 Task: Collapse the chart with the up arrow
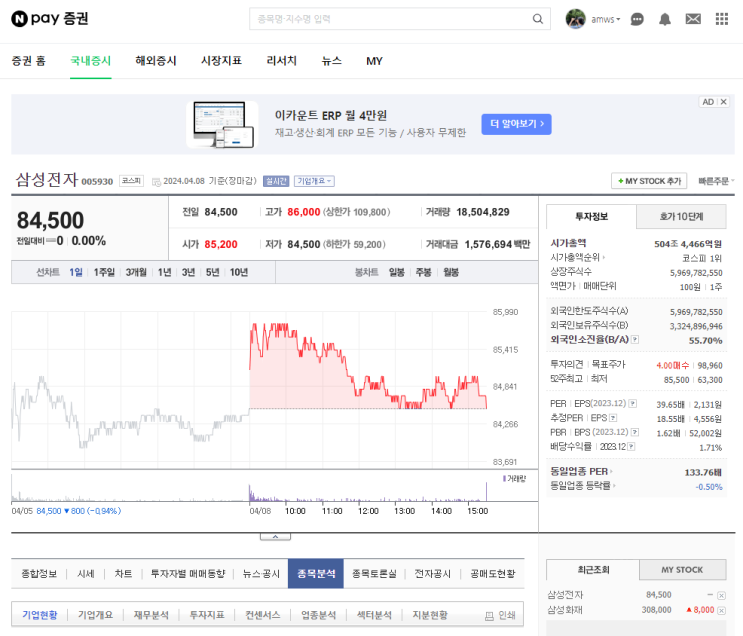click(275, 537)
